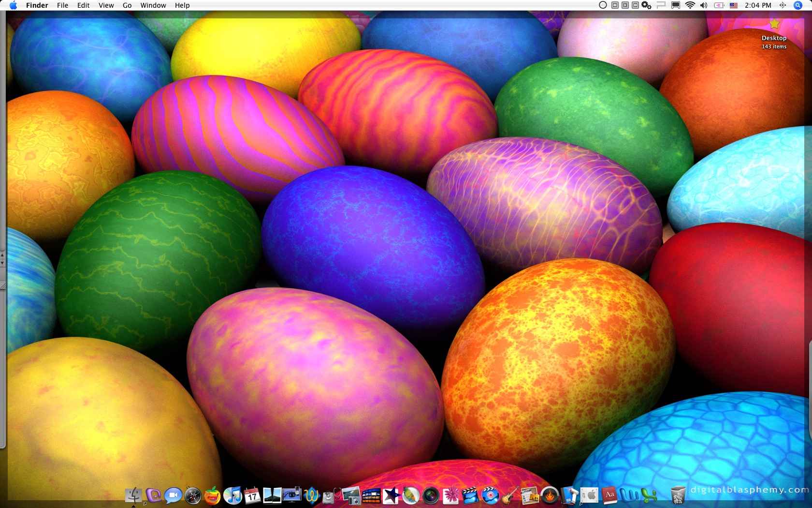812x508 pixels.
Task: Open Spotlight search magnifier
Action: (798, 5)
